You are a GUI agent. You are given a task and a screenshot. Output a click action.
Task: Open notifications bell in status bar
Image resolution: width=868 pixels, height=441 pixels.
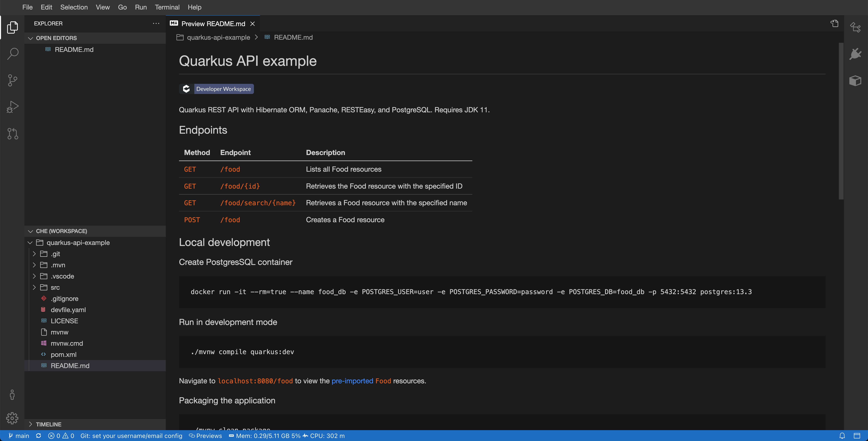[842, 436]
